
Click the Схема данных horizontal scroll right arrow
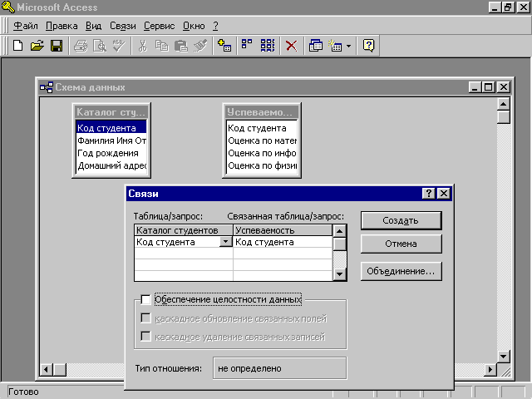click(x=490, y=369)
